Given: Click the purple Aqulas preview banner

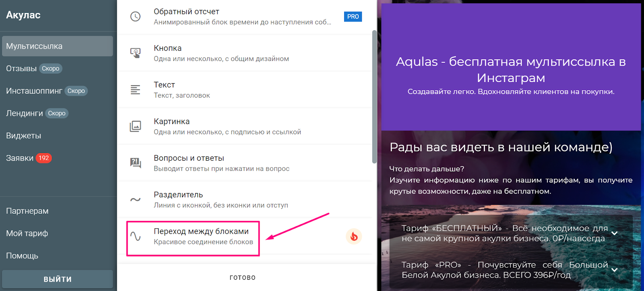Looking at the screenshot, I should [511, 67].
